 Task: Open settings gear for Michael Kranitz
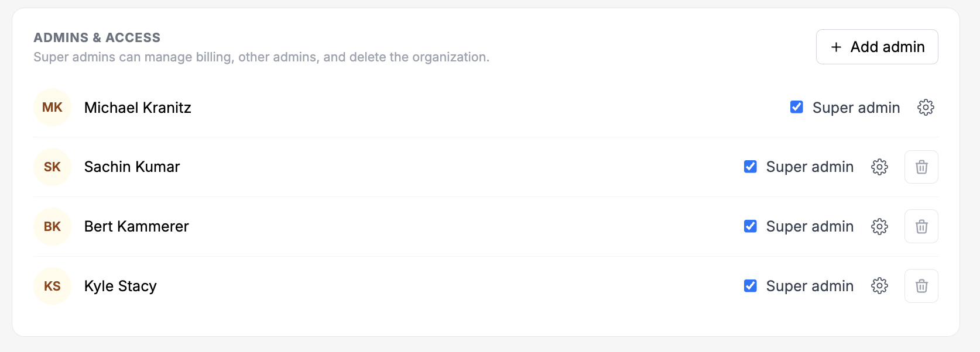(926, 108)
